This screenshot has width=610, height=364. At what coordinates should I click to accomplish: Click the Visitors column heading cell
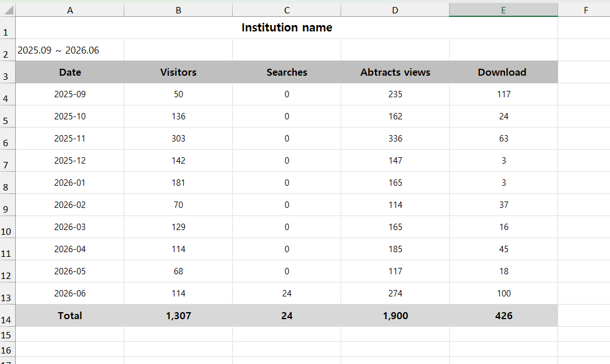(x=178, y=72)
